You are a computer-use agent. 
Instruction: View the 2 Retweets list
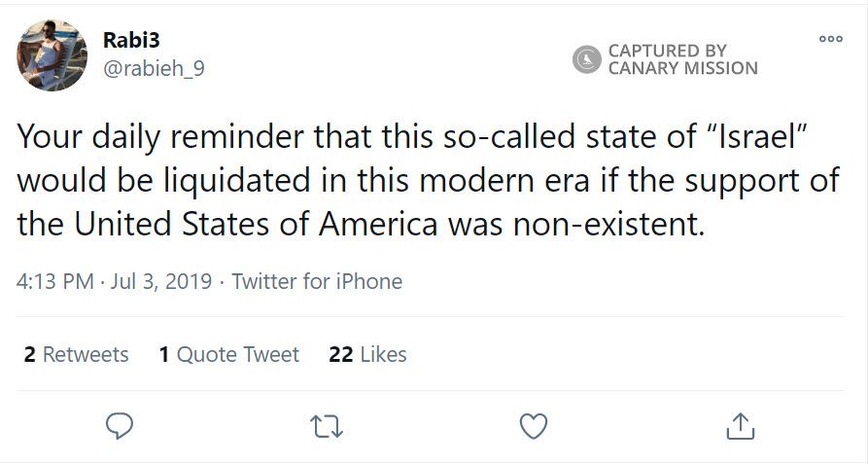pyautogui.click(x=76, y=354)
